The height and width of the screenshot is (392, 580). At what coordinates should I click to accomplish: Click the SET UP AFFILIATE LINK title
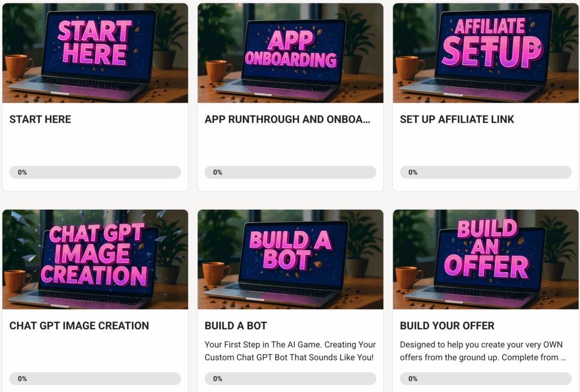[457, 120]
